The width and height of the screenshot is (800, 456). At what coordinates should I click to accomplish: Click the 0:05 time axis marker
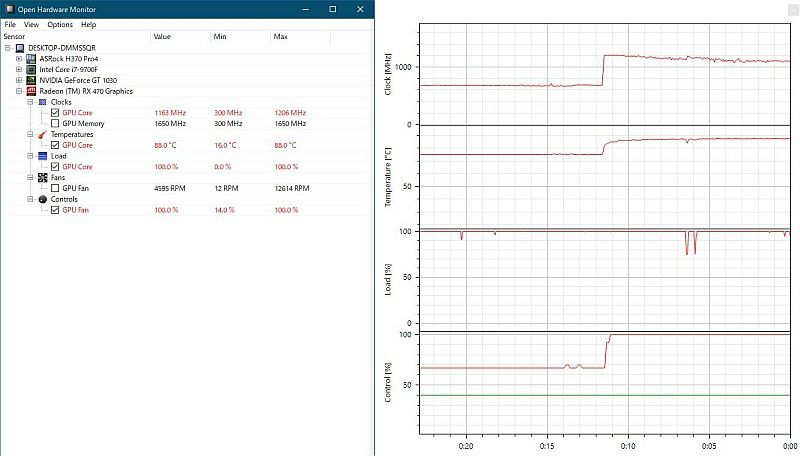click(709, 446)
